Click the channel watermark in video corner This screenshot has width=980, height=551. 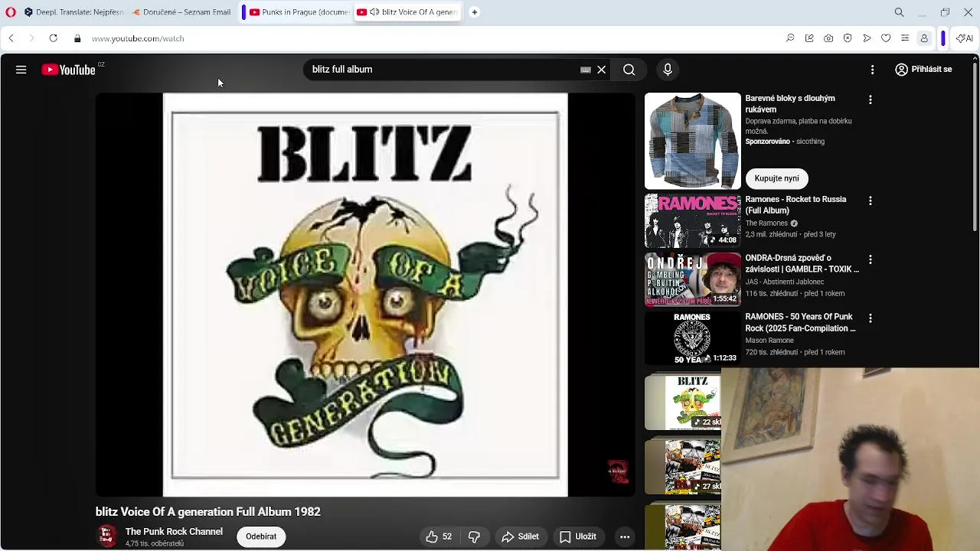[618, 471]
